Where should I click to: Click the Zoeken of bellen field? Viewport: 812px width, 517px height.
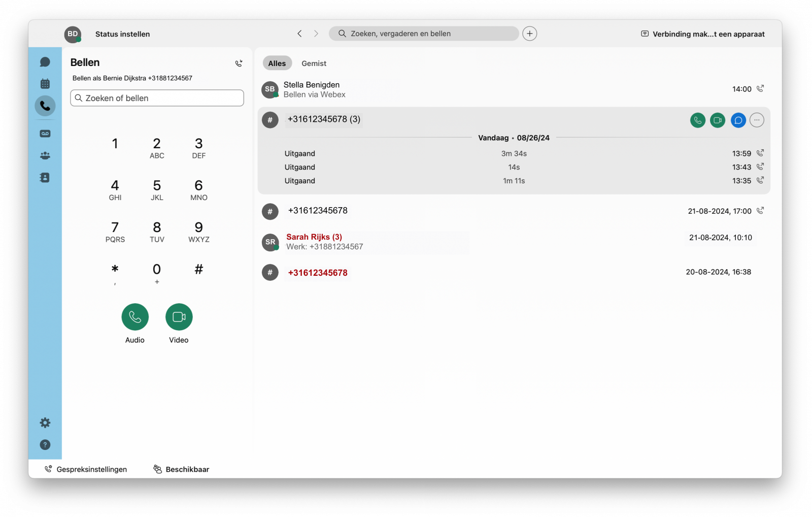tap(157, 98)
